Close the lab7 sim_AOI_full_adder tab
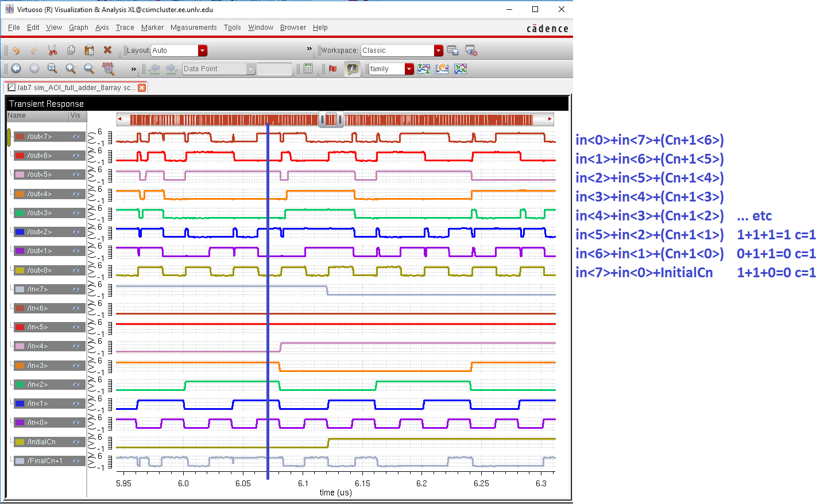Viewport: 828px width, 504px height. pos(142,88)
